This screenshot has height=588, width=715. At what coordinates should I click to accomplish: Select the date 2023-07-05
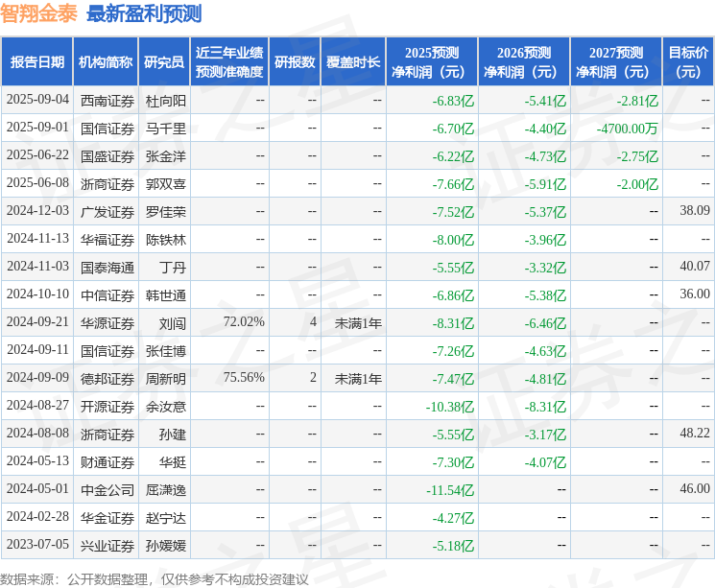tap(37, 544)
